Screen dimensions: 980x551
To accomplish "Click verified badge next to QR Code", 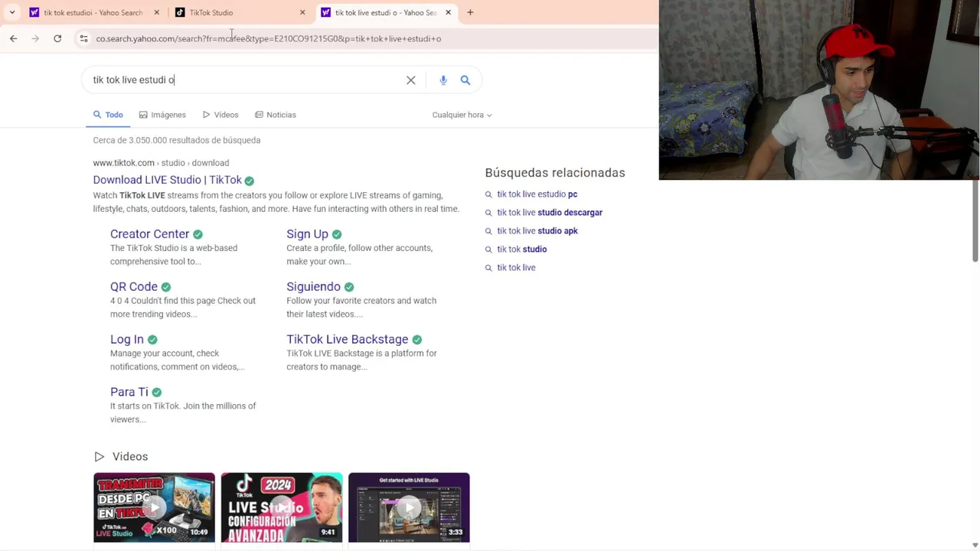I will coord(166,287).
